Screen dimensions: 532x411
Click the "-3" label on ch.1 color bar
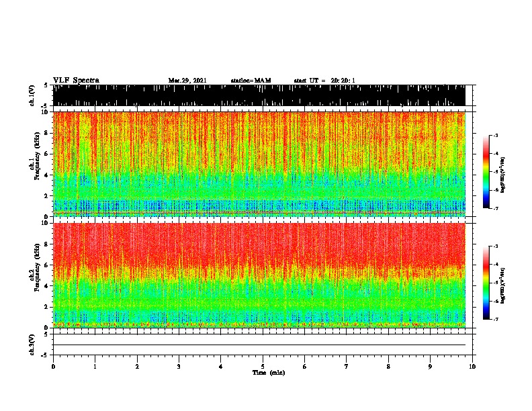(x=495, y=136)
